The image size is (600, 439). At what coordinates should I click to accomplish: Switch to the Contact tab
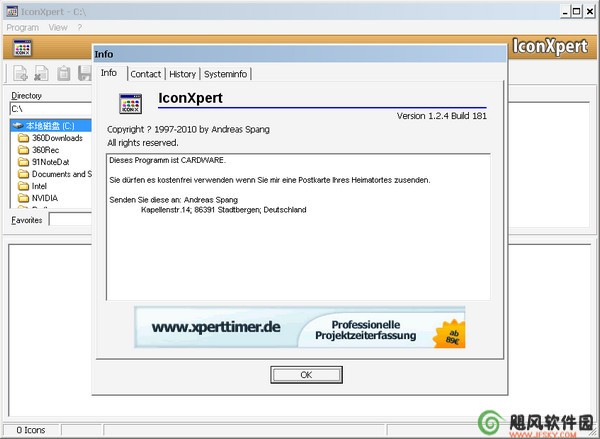point(145,74)
